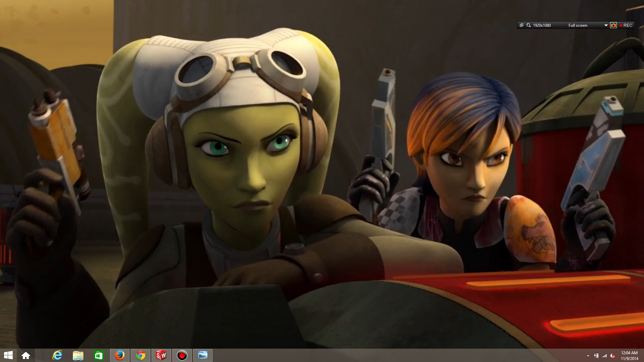This screenshot has width=644, height=362.
Task: Click the window-select icon in recorder bar
Action: click(521, 25)
